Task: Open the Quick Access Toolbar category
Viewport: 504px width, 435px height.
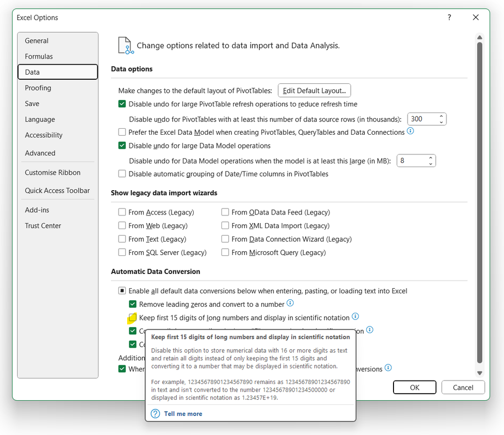Action: tap(58, 191)
